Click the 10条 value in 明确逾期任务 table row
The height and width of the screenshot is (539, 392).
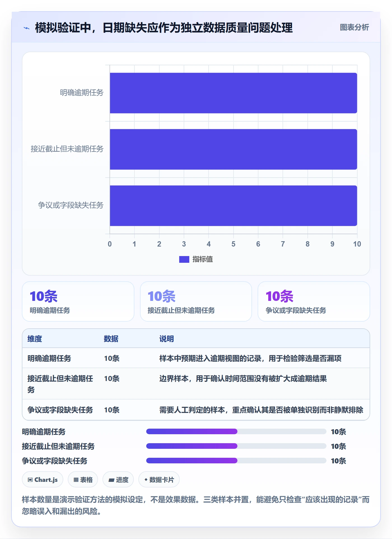click(x=112, y=358)
